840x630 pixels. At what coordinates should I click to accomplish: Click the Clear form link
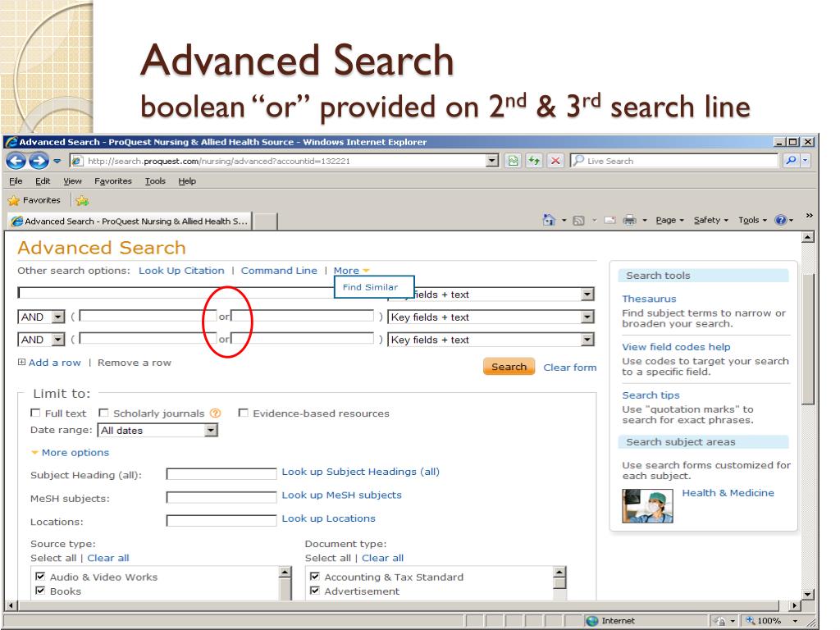click(570, 367)
